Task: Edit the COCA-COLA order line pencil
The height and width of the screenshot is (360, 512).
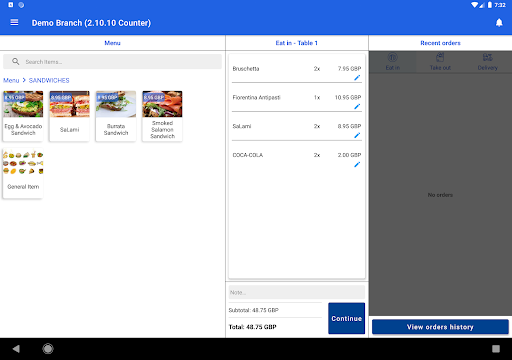Action: (357, 164)
